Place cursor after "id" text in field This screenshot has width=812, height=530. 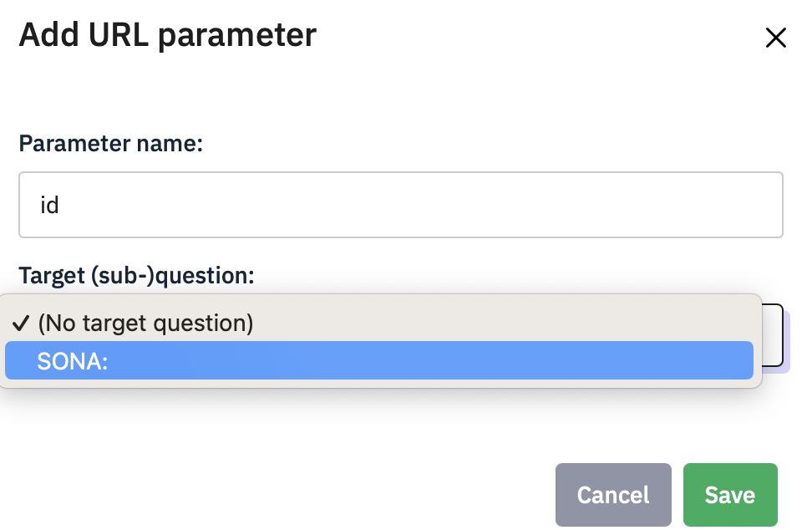[62, 205]
